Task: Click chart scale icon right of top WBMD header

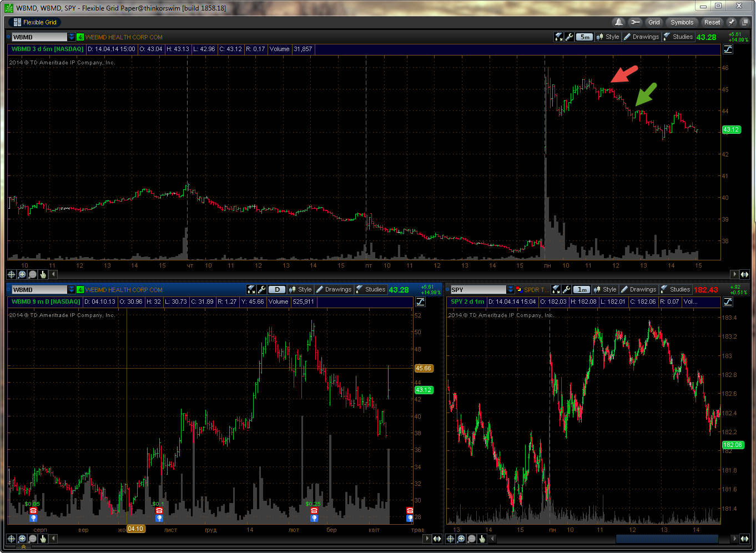Action: pyautogui.click(x=728, y=49)
